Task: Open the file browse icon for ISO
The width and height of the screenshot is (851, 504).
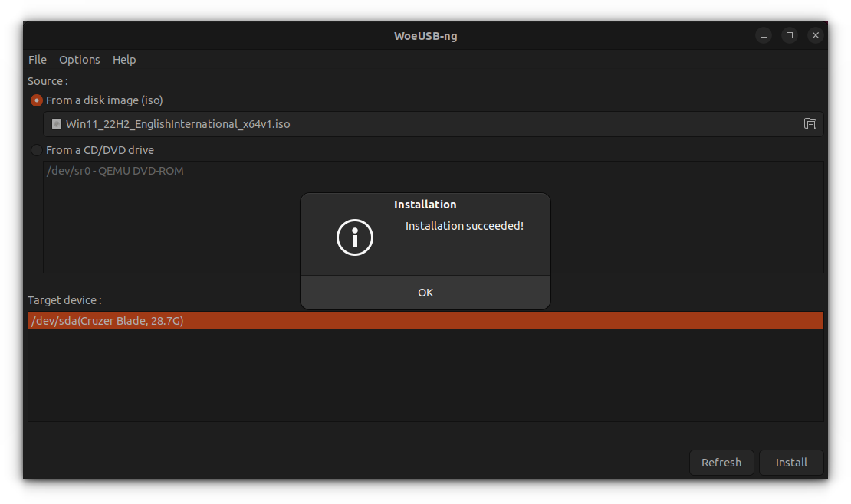Action: [x=810, y=124]
